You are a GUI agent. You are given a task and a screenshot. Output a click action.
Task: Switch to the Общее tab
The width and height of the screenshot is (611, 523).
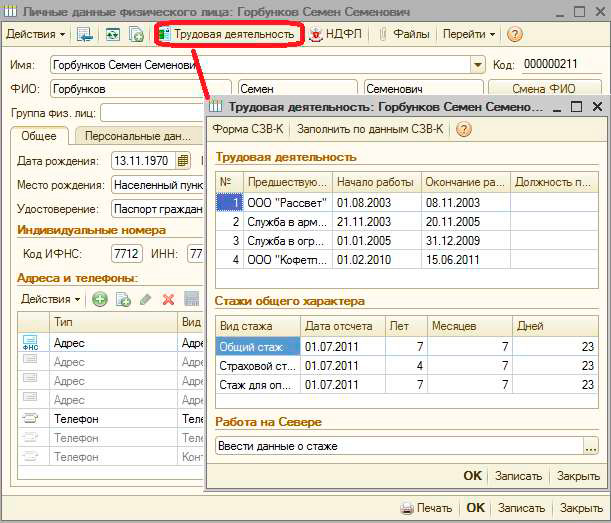[x=39, y=136]
